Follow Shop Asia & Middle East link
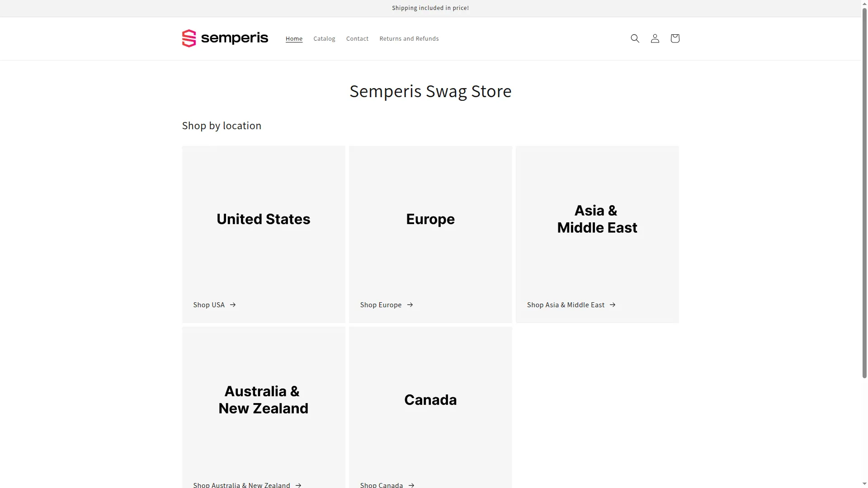 click(571, 305)
